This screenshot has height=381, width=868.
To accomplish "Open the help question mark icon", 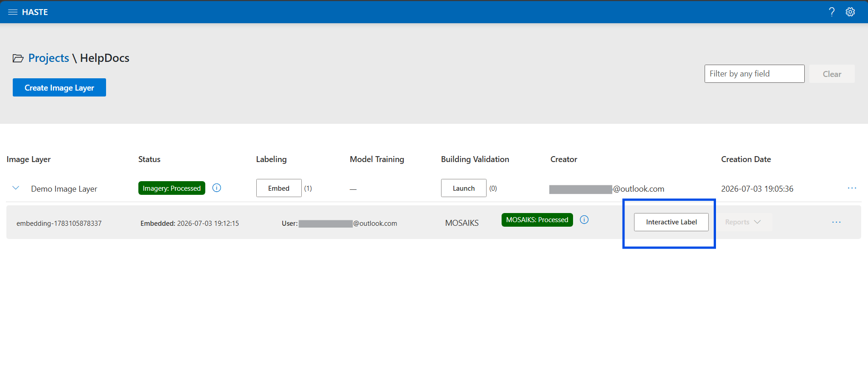I will pos(832,12).
